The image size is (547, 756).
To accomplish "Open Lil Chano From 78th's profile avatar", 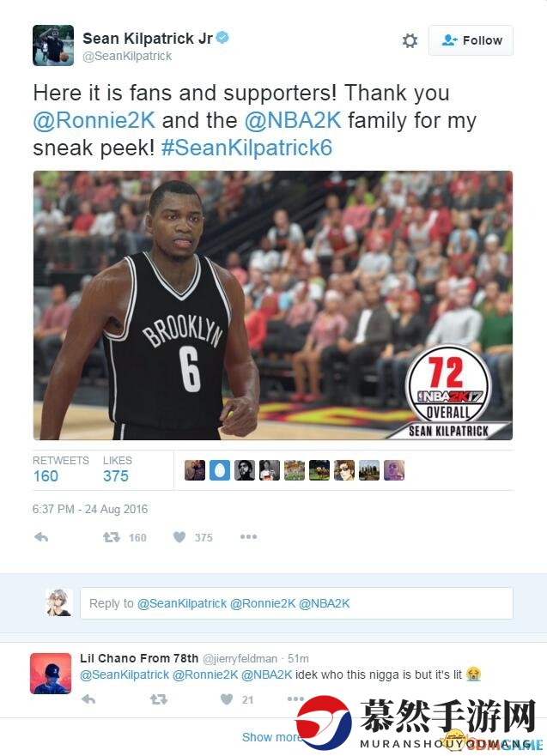I will pos(50,673).
